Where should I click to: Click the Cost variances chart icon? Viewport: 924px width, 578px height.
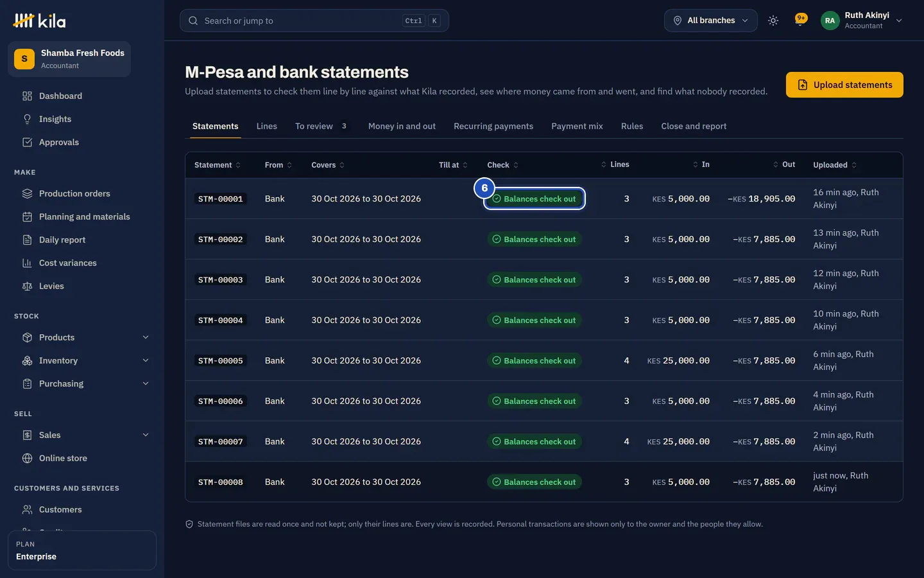coord(27,263)
